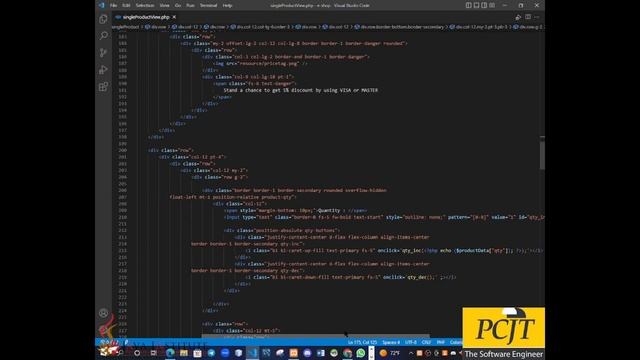
Task: Open WhatsApp from the taskbar
Action: (361, 353)
